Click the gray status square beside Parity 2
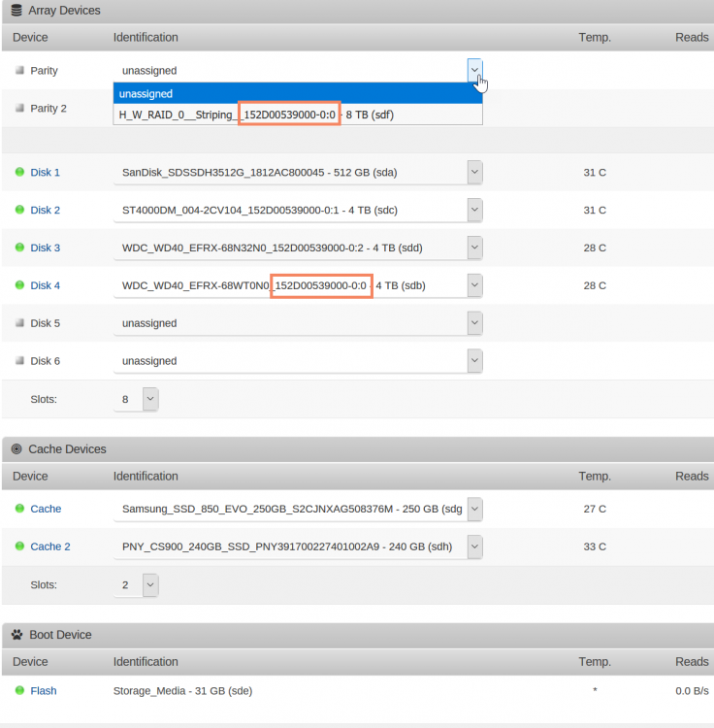This screenshot has width=714, height=728. [x=19, y=108]
